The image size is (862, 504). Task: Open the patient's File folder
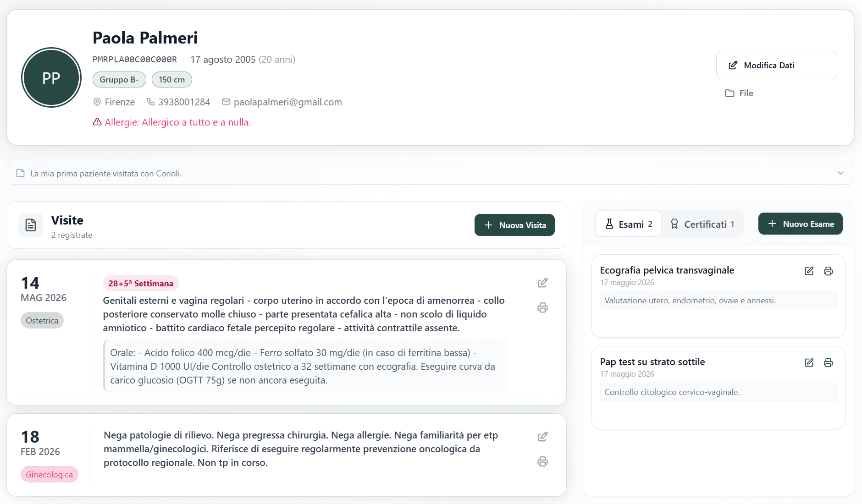pyautogui.click(x=739, y=93)
